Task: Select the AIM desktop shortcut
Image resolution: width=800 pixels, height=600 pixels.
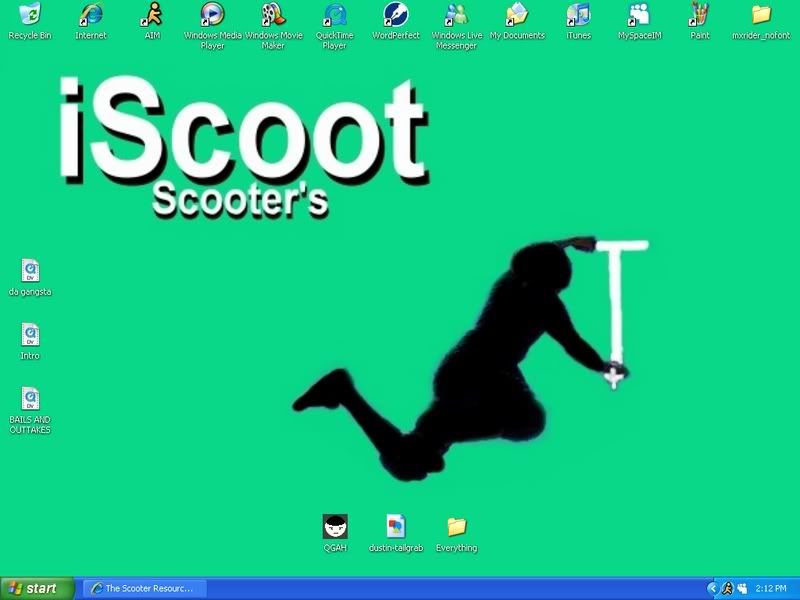Action: coord(152,15)
